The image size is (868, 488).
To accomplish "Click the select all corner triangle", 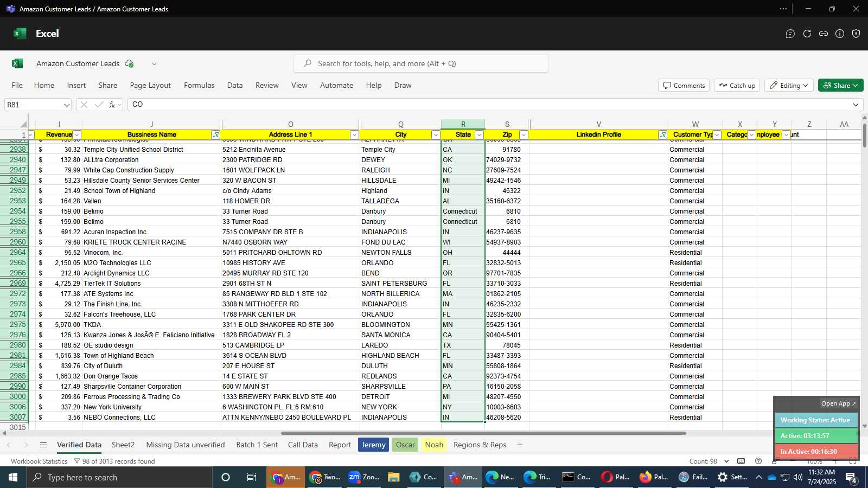I will tap(23, 124).
